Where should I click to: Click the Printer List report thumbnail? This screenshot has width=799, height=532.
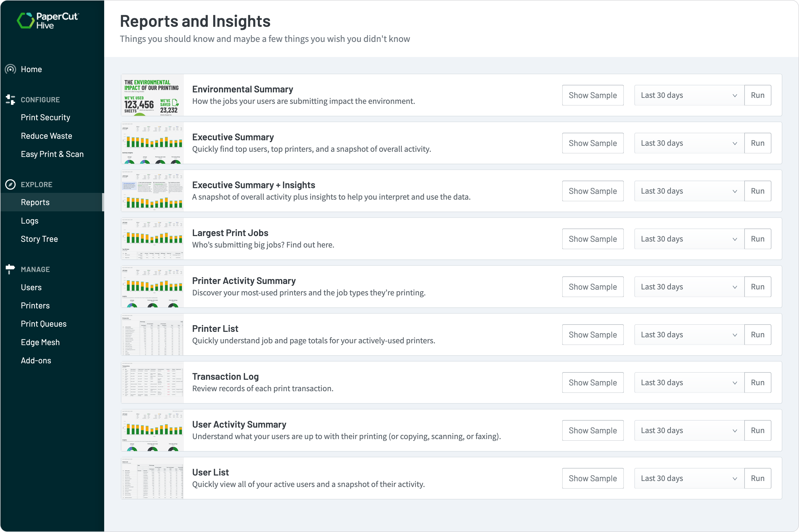tap(152, 334)
